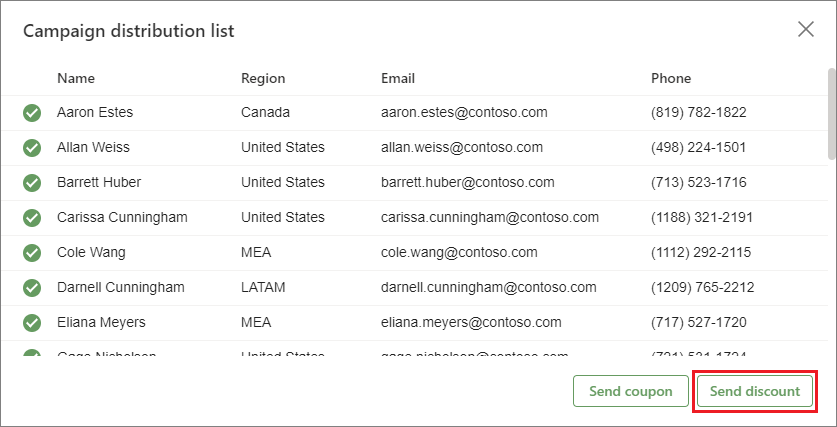This screenshot has width=837, height=427.
Task: Toggle Barrett Huber's selection check icon
Action: (x=32, y=183)
